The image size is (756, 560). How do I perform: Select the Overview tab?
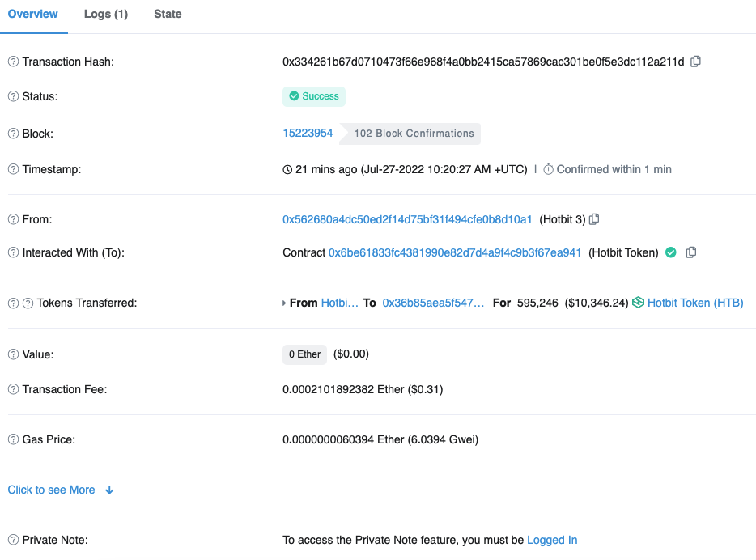coord(33,15)
